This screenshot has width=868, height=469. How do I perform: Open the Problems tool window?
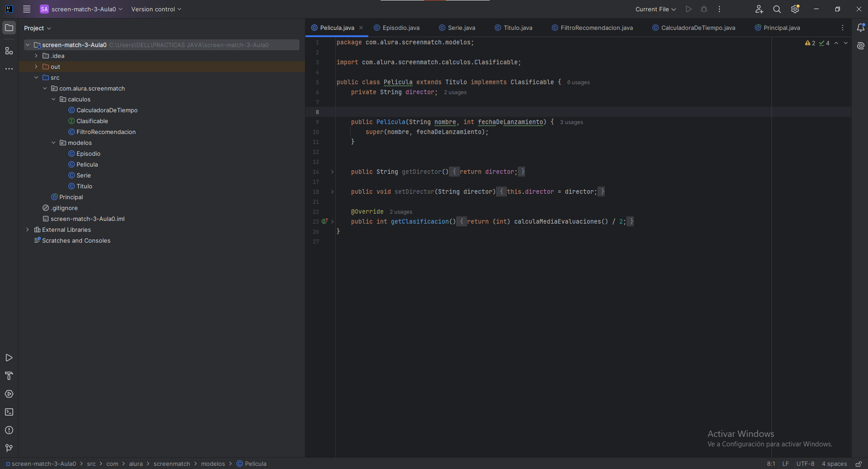click(x=9, y=430)
